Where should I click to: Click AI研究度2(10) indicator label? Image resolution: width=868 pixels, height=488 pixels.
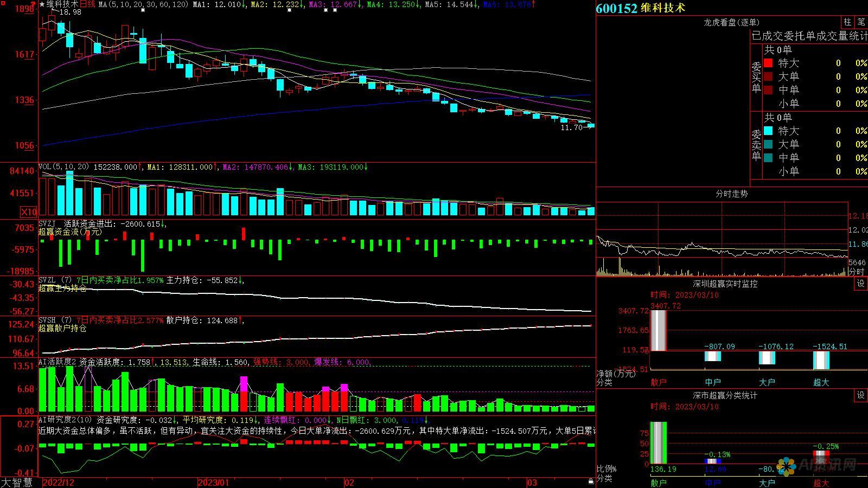(x=66, y=420)
